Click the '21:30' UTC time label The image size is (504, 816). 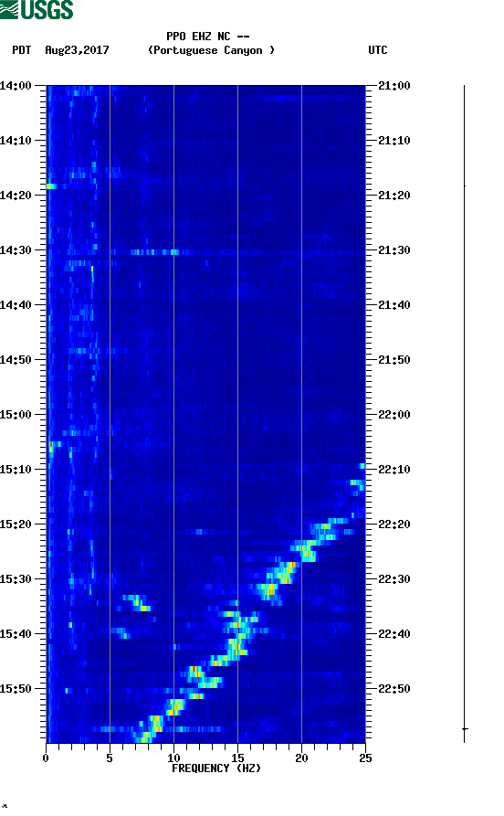[x=394, y=250]
